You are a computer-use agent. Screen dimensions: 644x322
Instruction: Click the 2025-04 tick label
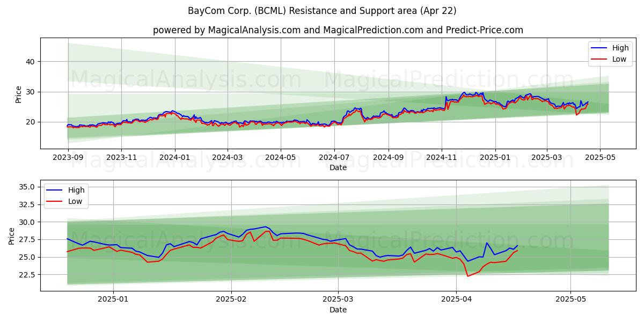pos(457,299)
